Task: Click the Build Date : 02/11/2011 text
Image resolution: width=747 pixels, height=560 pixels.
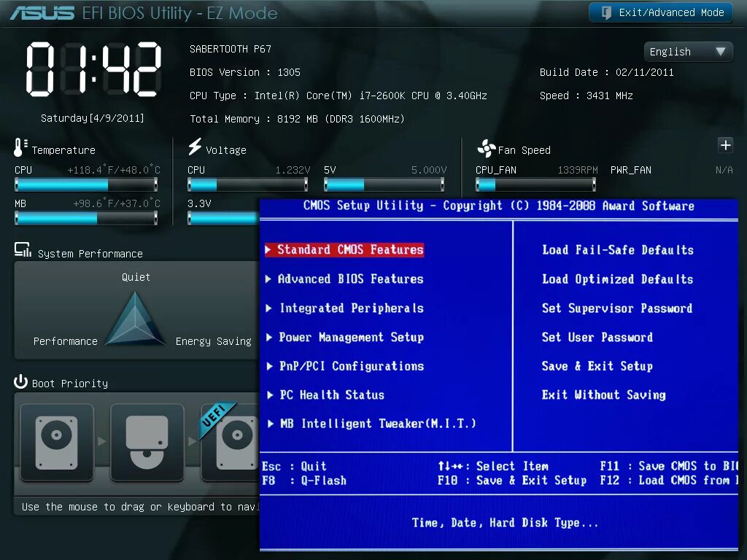Action: point(606,72)
